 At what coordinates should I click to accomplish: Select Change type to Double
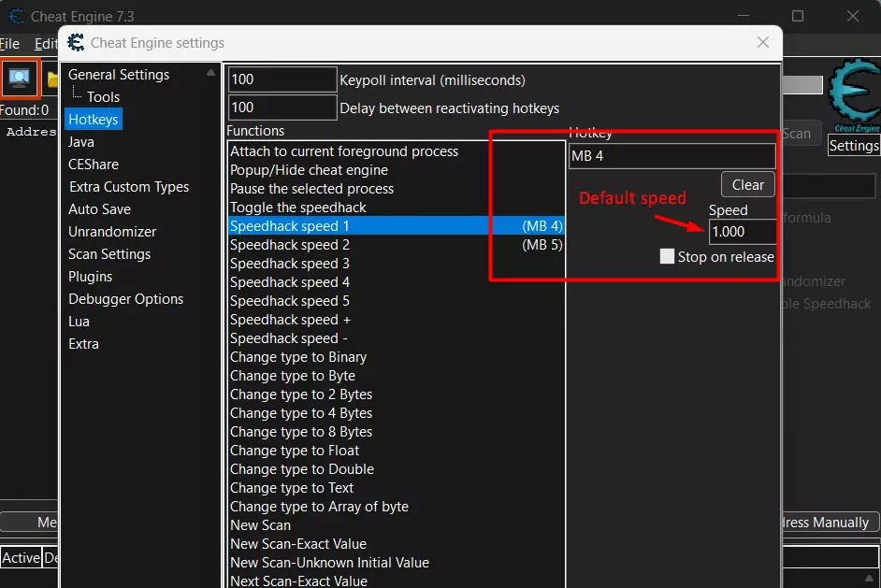coord(397,469)
